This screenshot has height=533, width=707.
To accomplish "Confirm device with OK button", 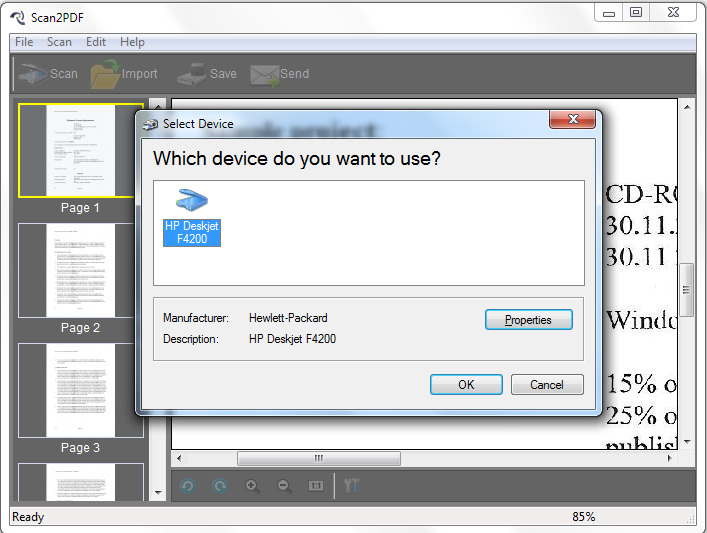I will click(x=466, y=385).
